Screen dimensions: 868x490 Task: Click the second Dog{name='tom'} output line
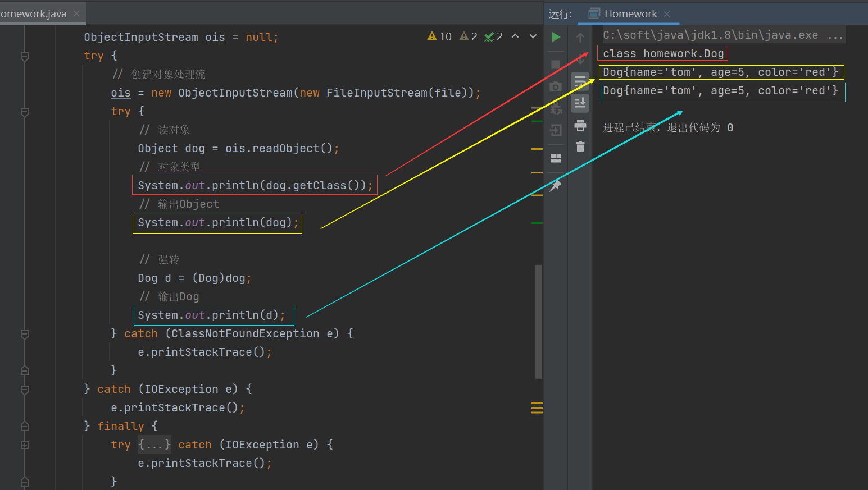coord(720,90)
